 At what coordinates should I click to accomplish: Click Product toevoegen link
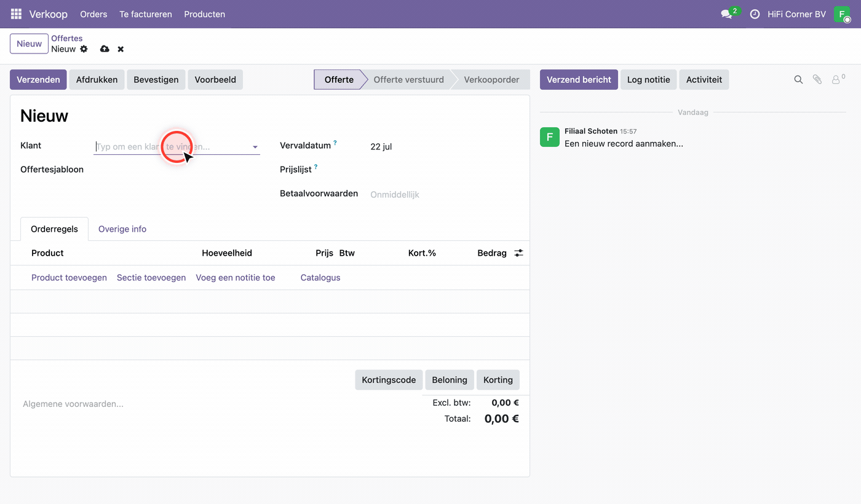(x=69, y=278)
